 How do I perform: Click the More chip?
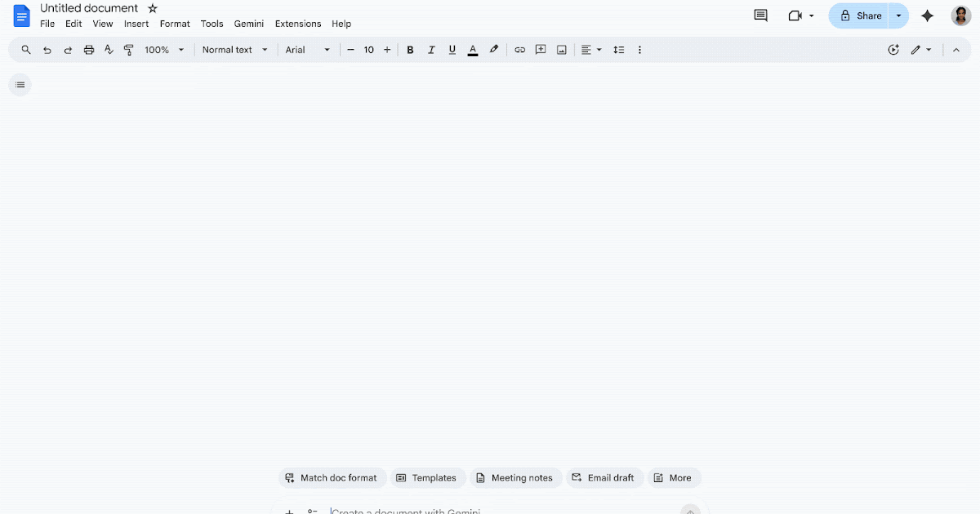pyautogui.click(x=674, y=478)
